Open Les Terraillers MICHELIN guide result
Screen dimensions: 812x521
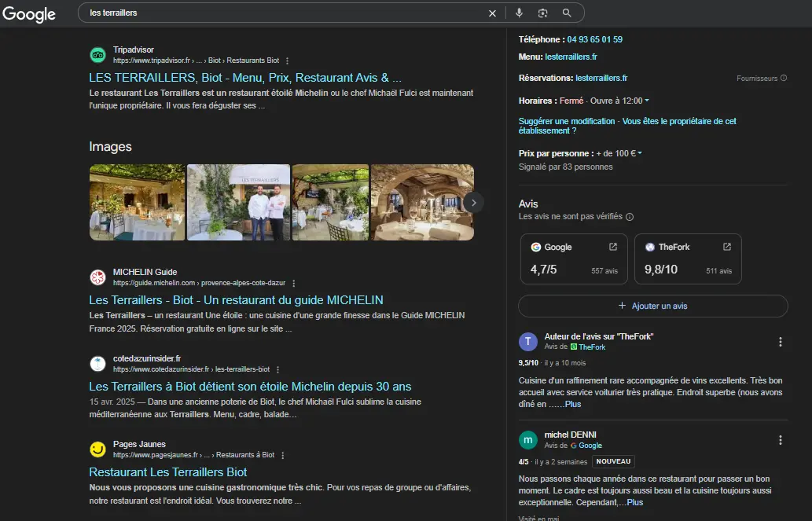pyautogui.click(x=236, y=300)
